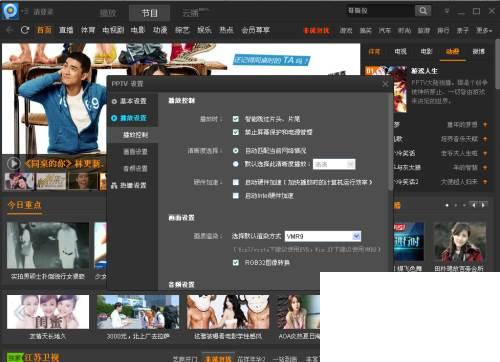
Task: Open the 3000元，北上广去拉萨 thumbnail
Action: [138, 312]
